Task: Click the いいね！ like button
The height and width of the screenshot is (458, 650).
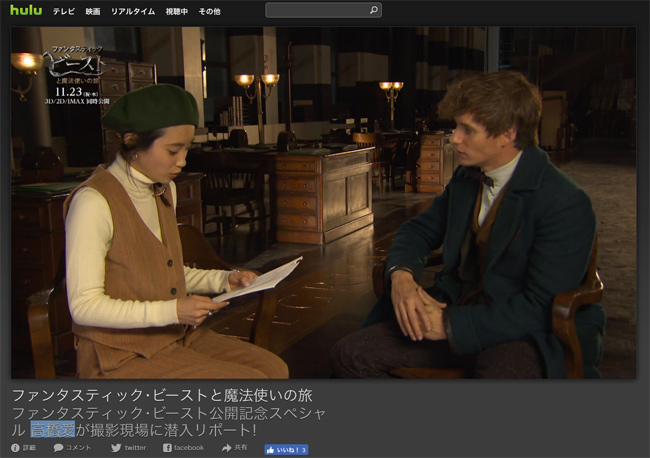Action: tap(286, 450)
